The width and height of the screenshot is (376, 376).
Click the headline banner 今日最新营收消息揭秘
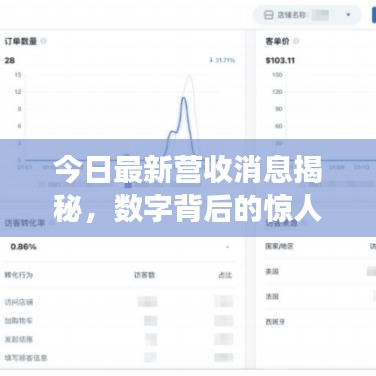pos(188,188)
